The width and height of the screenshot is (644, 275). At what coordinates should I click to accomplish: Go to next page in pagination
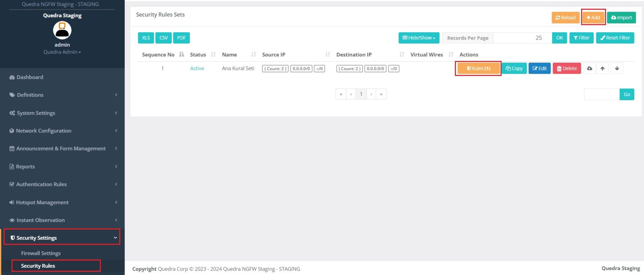click(371, 94)
